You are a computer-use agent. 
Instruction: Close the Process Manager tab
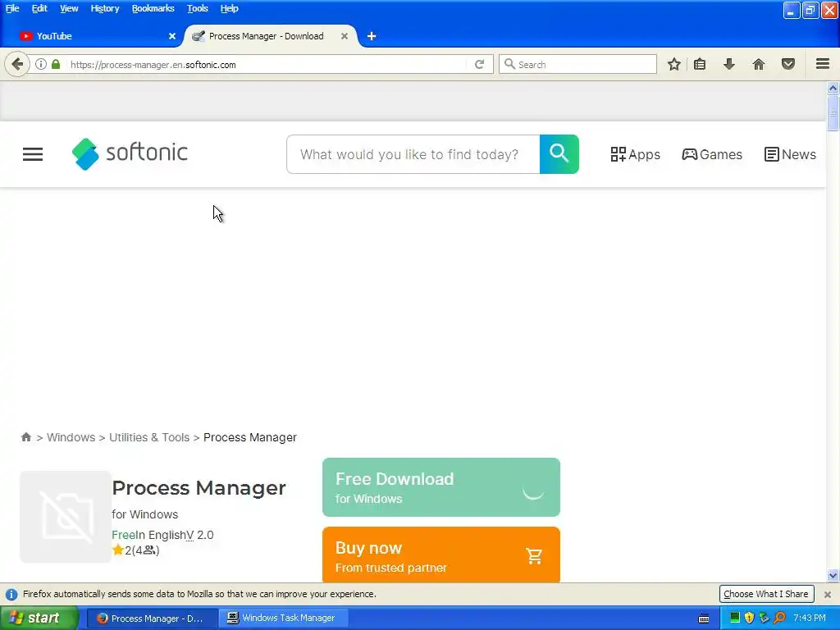click(345, 36)
